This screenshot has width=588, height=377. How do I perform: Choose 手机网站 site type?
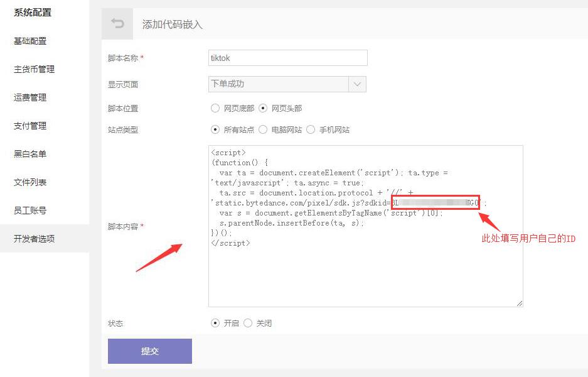(x=311, y=129)
